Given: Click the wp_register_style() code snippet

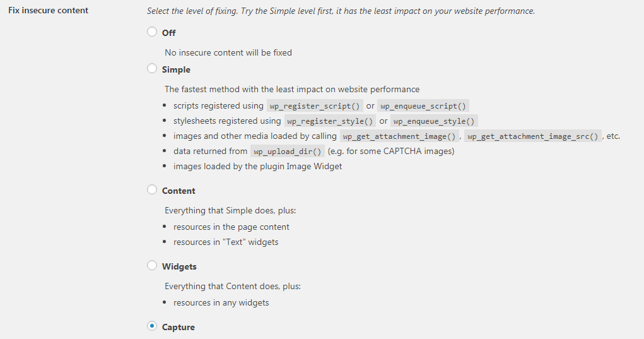Looking at the screenshot, I should pyautogui.click(x=330, y=121).
